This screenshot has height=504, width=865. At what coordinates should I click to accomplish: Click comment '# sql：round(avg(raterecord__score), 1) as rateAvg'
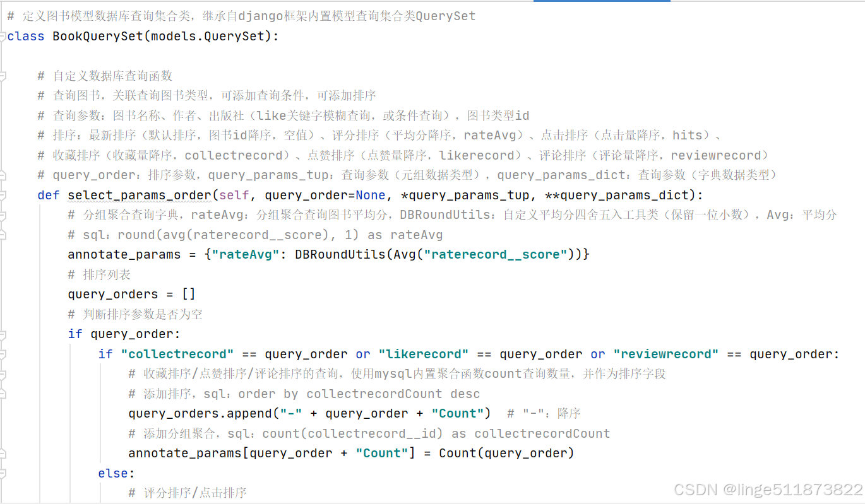point(255,235)
